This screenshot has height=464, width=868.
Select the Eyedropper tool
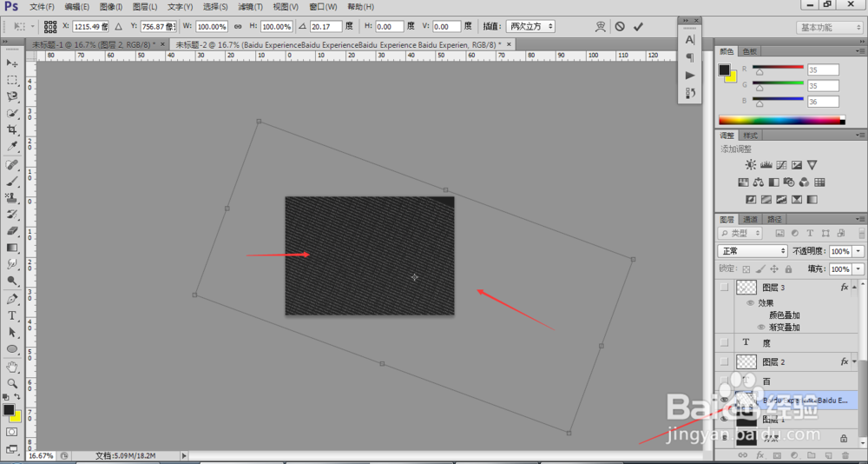[x=12, y=146]
